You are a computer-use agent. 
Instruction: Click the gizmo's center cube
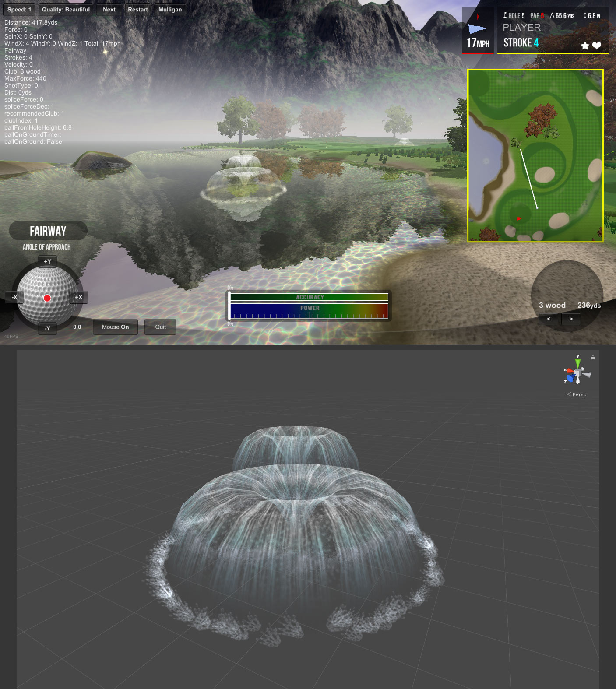578,373
